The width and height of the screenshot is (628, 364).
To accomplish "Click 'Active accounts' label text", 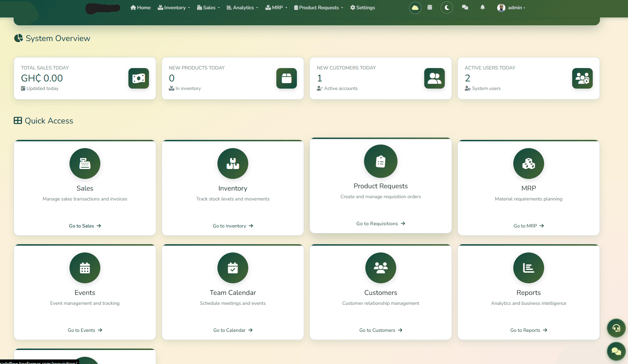I will tap(341, 88).
